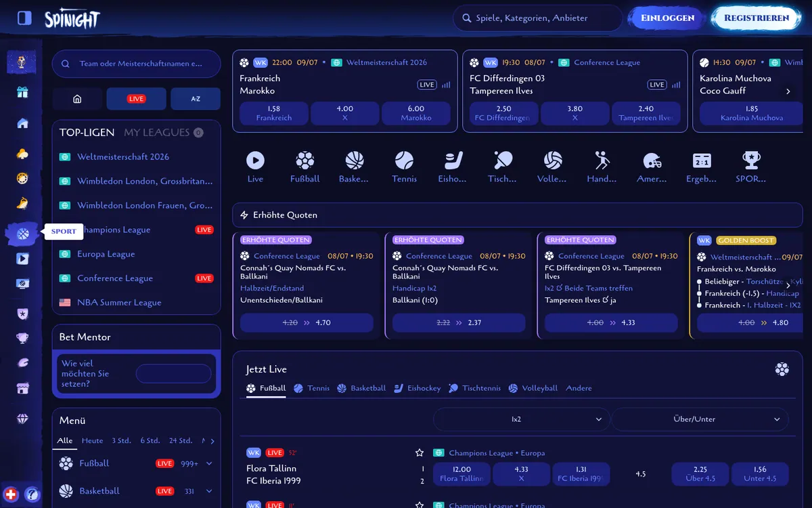The image size is (812, 508).
Task: Open the diamond VIP sidebar icon
Action: [x=22, y=419]
